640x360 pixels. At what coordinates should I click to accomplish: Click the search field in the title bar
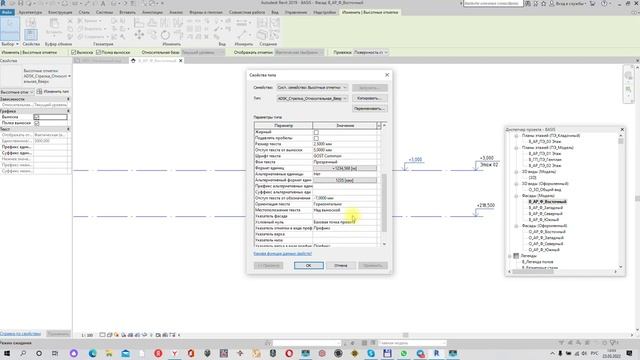[x=493, y=3]
